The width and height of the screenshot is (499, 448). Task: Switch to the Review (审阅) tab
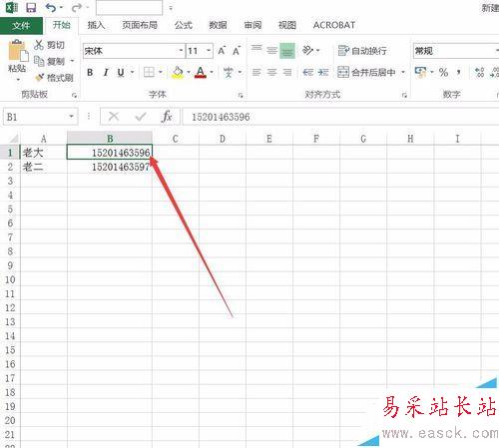click(x=252, y=25)
